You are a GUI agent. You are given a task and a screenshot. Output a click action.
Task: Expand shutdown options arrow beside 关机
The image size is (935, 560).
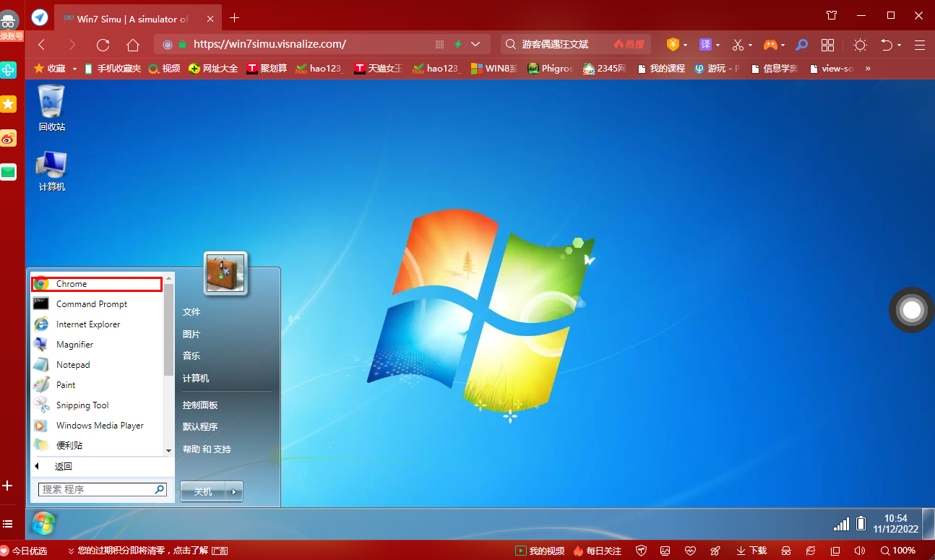[x=233, y=491]
